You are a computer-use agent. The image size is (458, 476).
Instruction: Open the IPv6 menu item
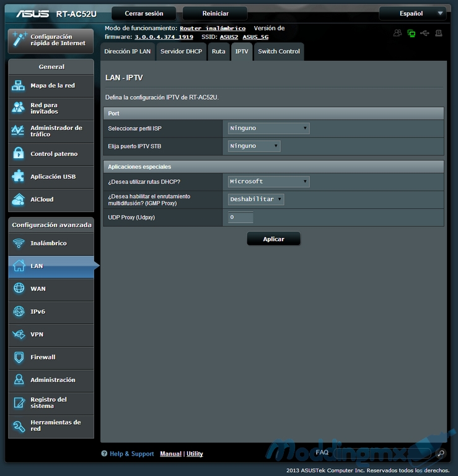pos(51,312)
